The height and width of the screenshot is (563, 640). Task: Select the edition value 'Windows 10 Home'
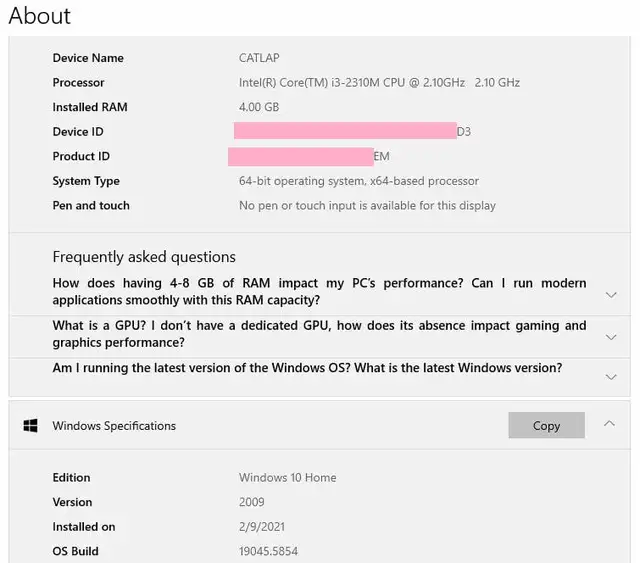click(x=287, y=478)
